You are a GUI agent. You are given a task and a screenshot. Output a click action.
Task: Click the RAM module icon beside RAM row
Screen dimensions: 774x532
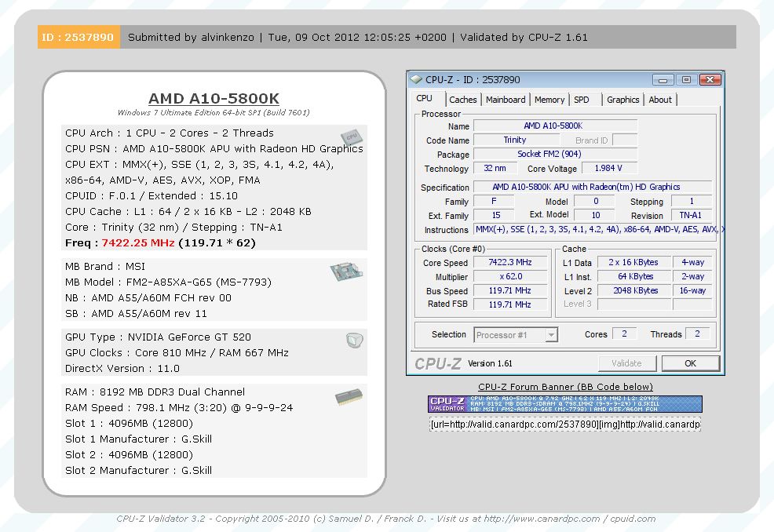349,396
